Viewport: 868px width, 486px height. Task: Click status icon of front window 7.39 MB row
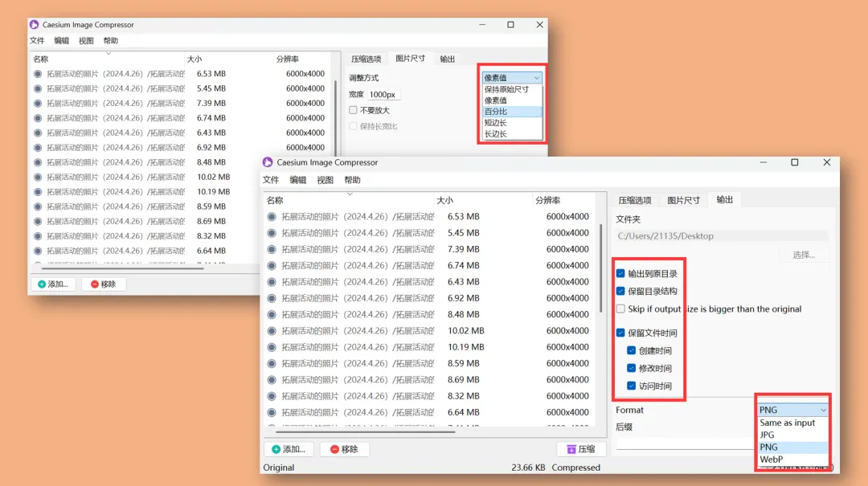point(272,250)
